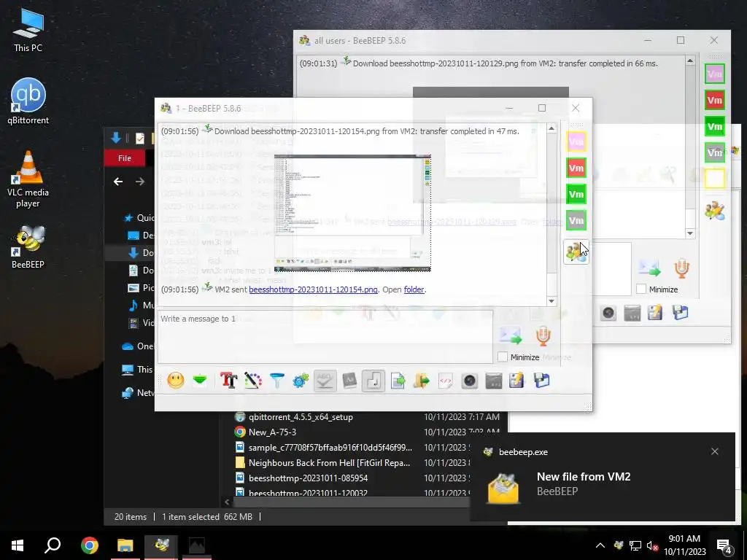Open the font style Tt tool
747x560 pixels.
[228, 381]
